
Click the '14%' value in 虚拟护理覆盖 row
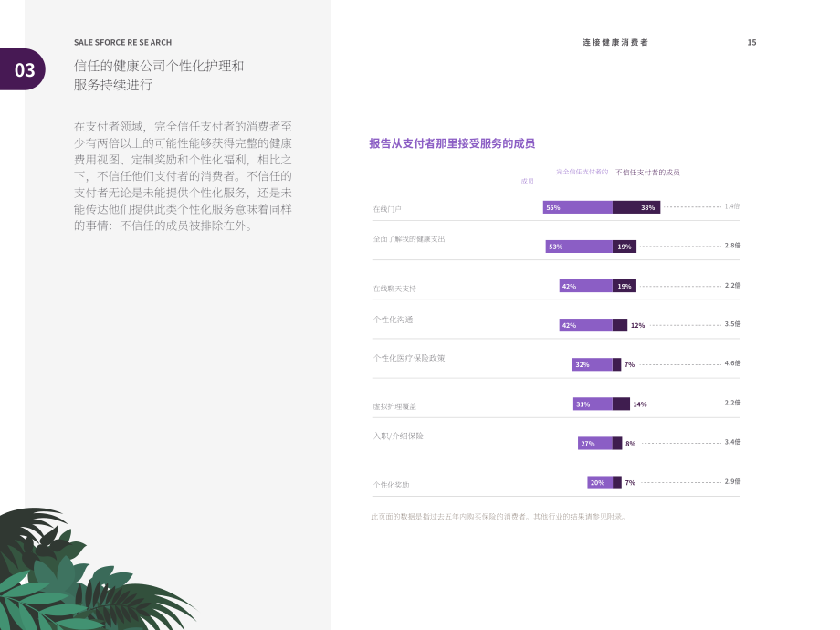[640, 404]
